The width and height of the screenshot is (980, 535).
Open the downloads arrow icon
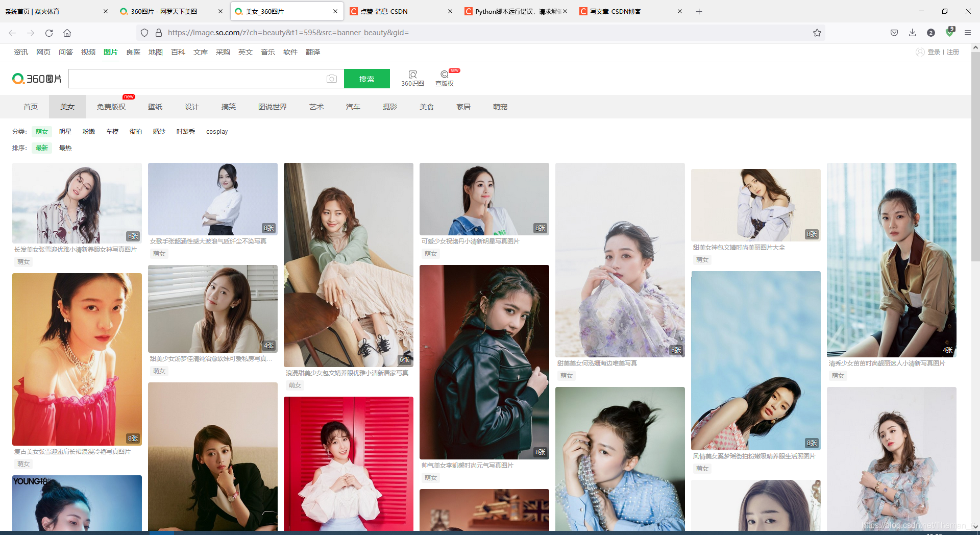tap(913, 33)
